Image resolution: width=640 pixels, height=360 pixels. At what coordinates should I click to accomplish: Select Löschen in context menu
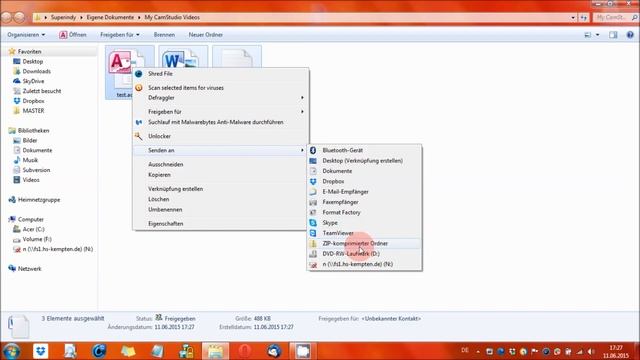158,199
